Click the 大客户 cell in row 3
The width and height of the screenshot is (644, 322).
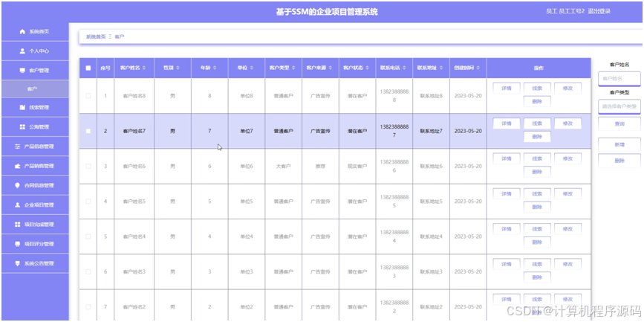(x=284, y=166)
